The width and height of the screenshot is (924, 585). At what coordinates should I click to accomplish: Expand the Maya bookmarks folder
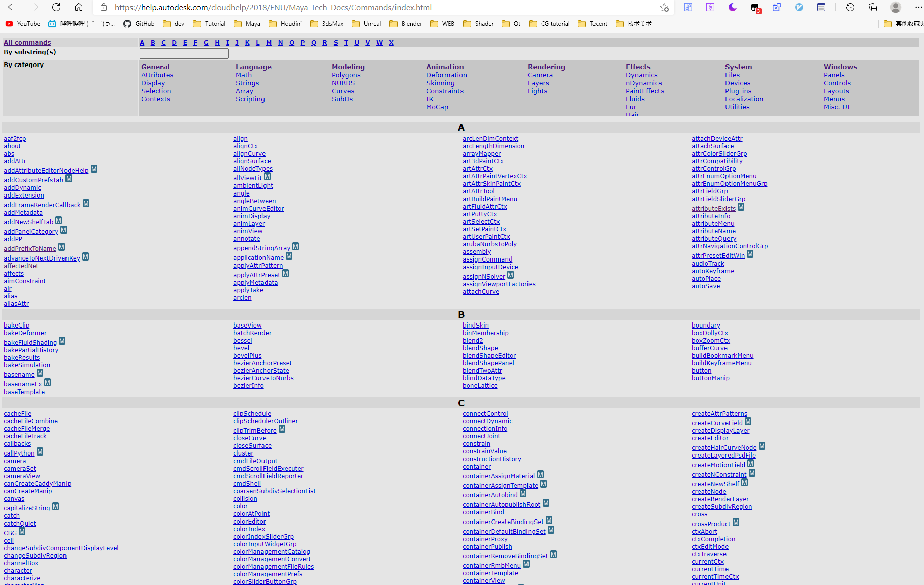[x=247, y=24]
